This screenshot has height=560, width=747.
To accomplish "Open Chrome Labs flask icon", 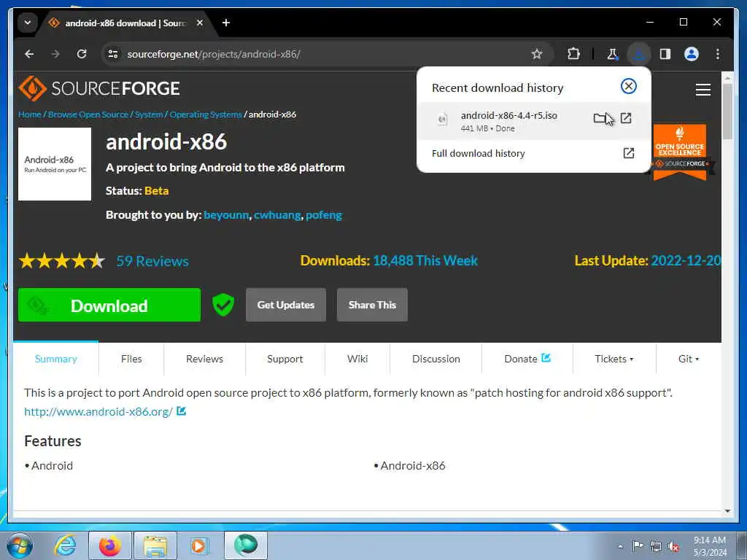I will [613, 54].
